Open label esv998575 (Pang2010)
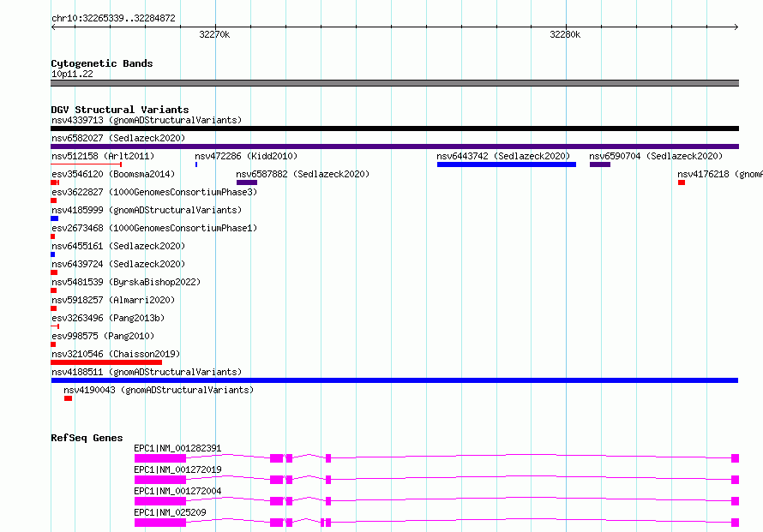Image resolution: width=763 pixels, height=532 pixels. (103, 336)
